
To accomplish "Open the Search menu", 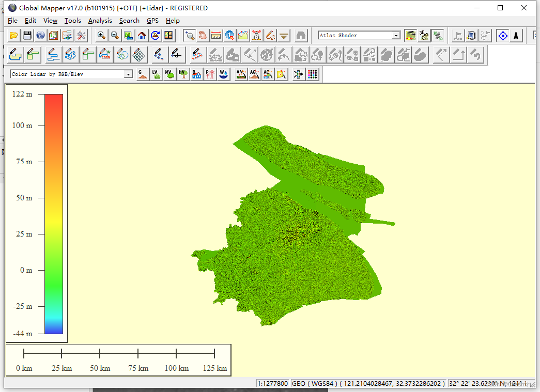I will point(129,21).
